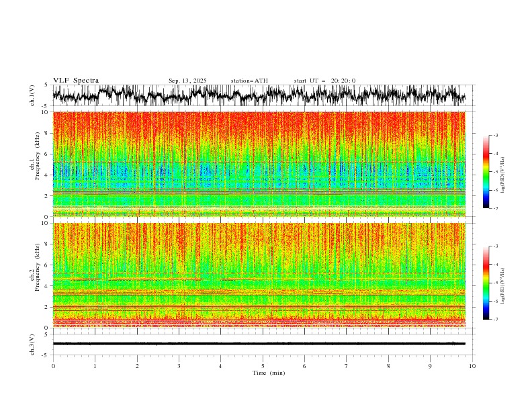Click the time axis tick label '7'
532x411 pixels.
click(x=347, y=366)
